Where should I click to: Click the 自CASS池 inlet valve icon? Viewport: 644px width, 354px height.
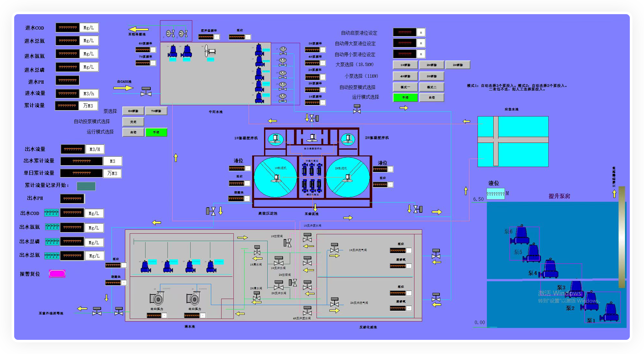pos(146,92)
